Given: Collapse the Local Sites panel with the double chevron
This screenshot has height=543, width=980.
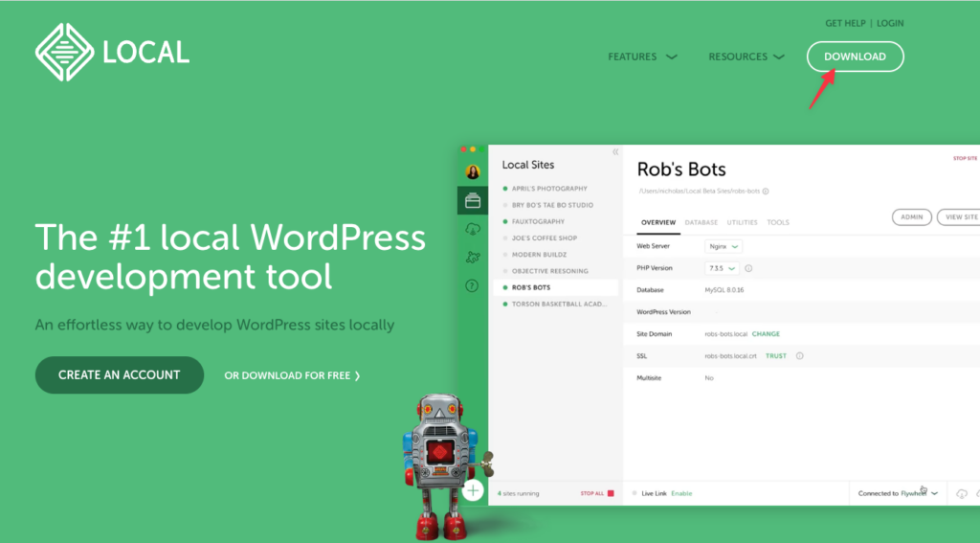Looking at the screenshot, I should point(615,152).
